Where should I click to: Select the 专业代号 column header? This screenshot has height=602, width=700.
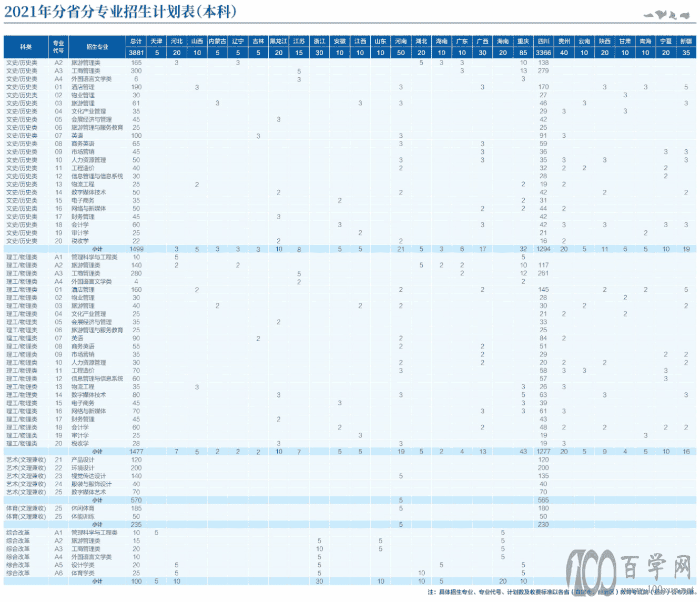[x=58, y=47]
